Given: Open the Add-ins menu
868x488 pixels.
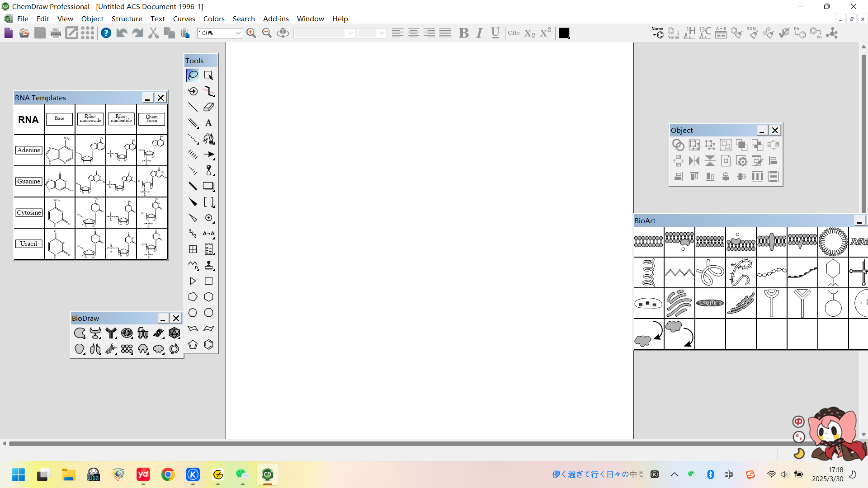Looking at the screenshot, I should (275, 19).
